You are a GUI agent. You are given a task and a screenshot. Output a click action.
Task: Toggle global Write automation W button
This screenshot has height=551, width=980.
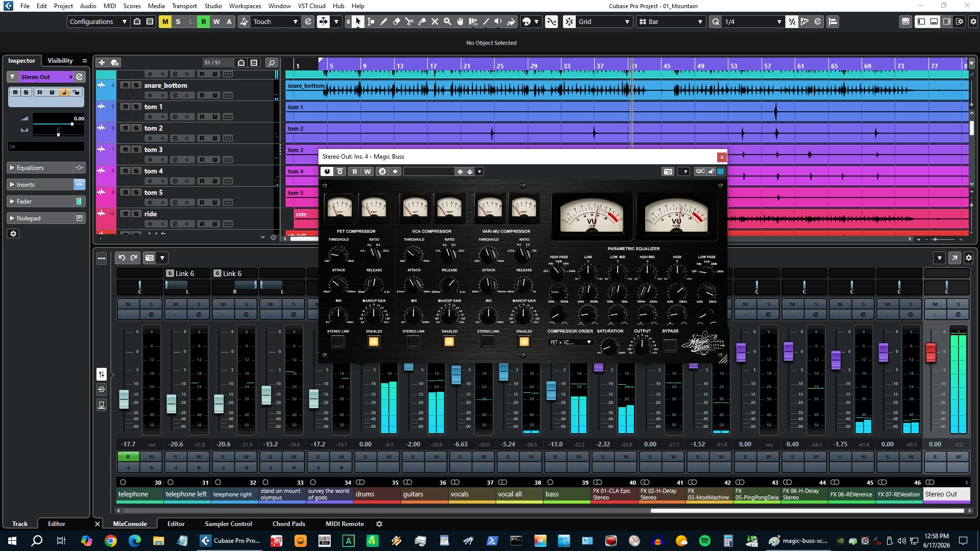coord(216,21)
